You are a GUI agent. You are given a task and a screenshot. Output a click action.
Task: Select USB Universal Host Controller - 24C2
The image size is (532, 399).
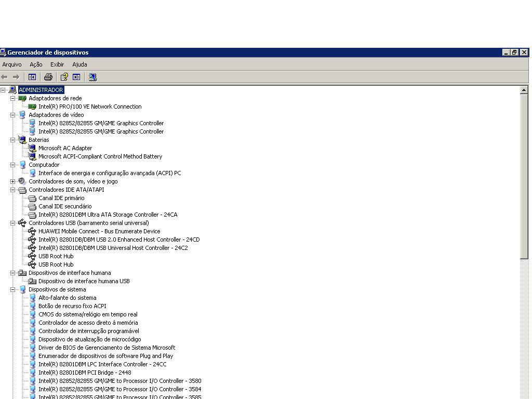pos(113,248)
